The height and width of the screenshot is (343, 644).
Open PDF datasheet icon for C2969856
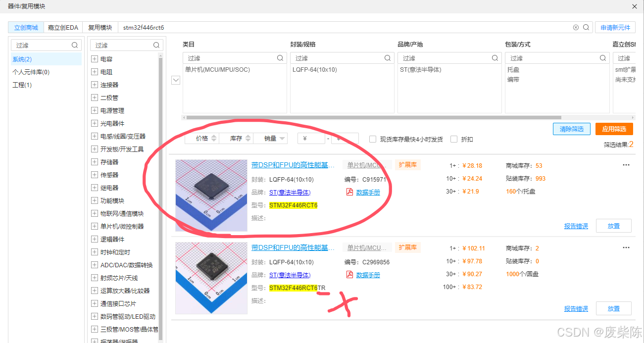click(x=349, y=275)
